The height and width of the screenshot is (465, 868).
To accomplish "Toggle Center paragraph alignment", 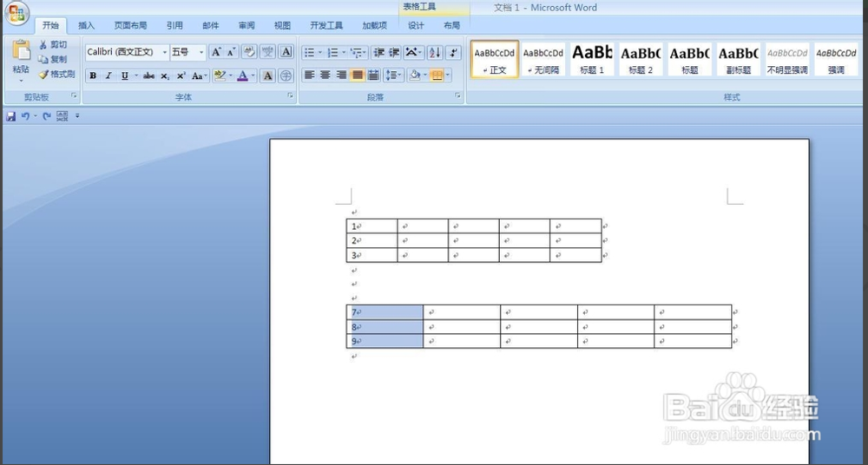I will [325, 75].
